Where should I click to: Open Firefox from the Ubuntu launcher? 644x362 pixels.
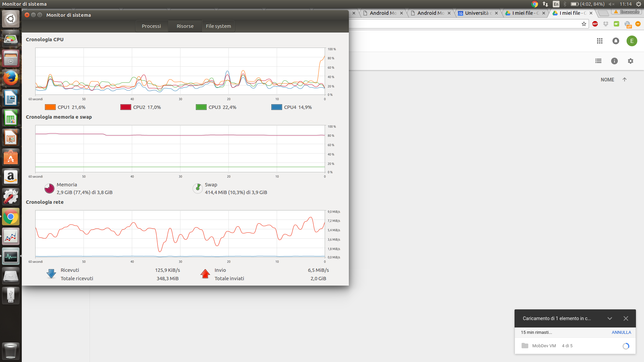click(11, 78)
